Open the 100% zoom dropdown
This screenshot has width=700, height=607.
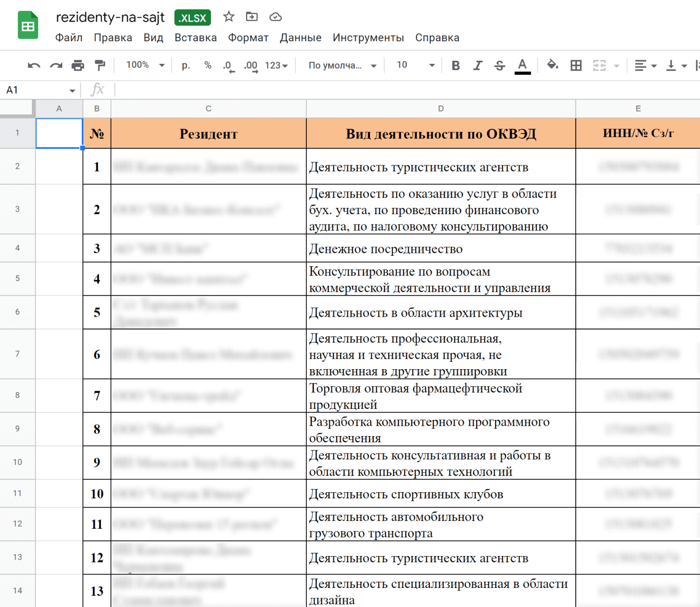[145, 65]
